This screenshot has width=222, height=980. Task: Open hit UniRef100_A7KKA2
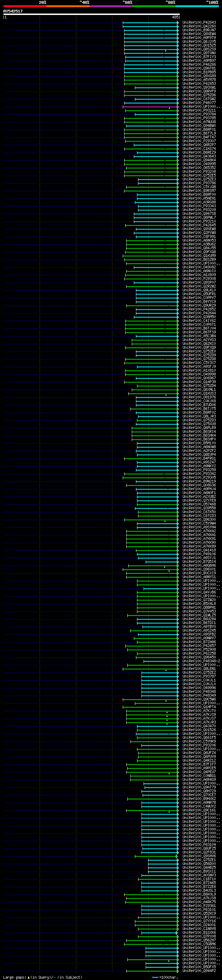(199, 531)
